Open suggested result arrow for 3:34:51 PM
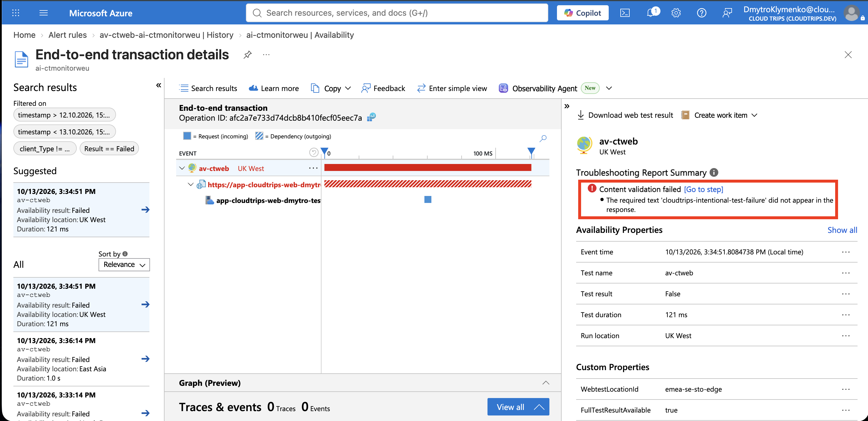Viewport: 868px width, 421px height. click(145, 210)
